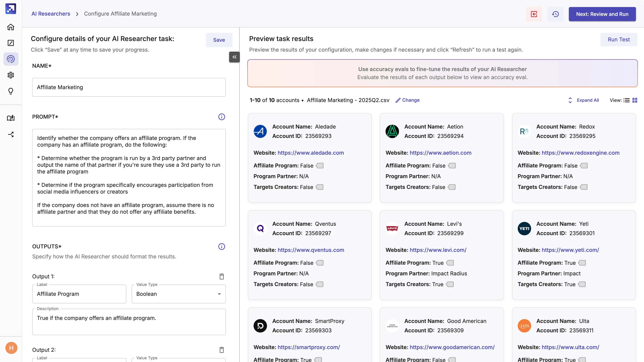Image resolution: width=644 pixels, height=362 pixels.
Task: Click the Qventus account logo
Action: (260, 228)
